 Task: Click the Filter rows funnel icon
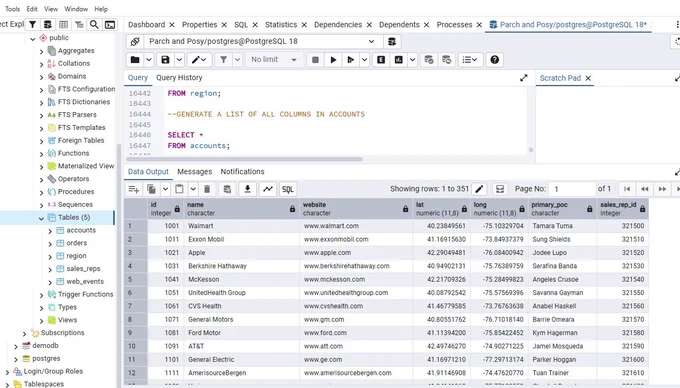pos(223,60)
